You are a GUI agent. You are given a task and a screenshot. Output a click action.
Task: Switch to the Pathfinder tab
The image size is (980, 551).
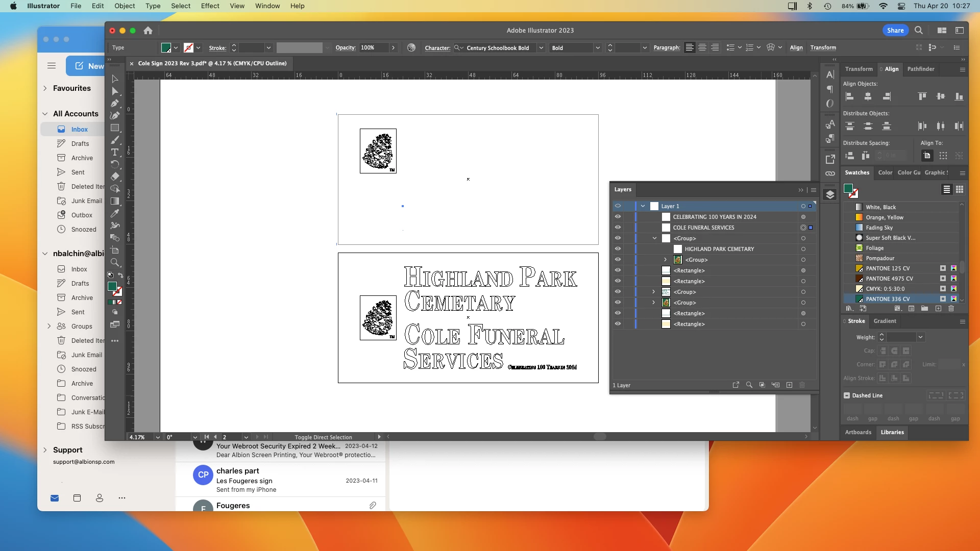coord(920,69)
